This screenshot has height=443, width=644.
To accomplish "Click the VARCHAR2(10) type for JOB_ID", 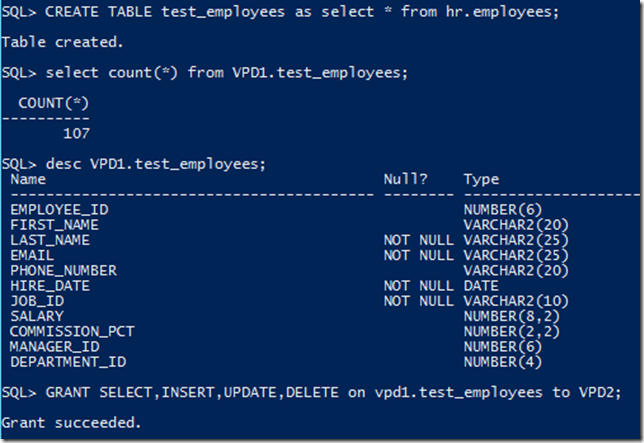I will point(516,301).
